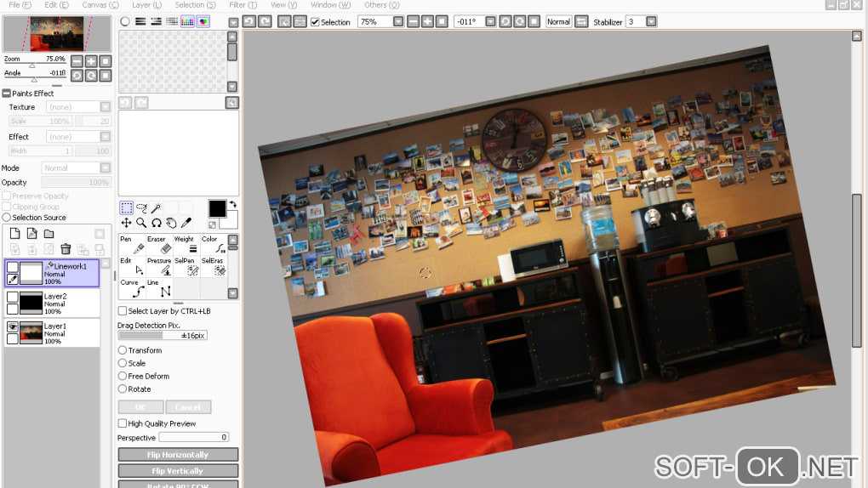Collapse the Paints Effect section
Image resolution: width=868 pixels, height=488 pixels.
pos(7,94)
